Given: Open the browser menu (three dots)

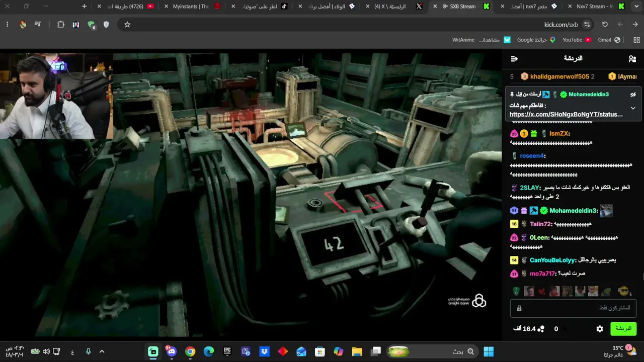Looking at the screenshot, I should click(x=7, y=25).
